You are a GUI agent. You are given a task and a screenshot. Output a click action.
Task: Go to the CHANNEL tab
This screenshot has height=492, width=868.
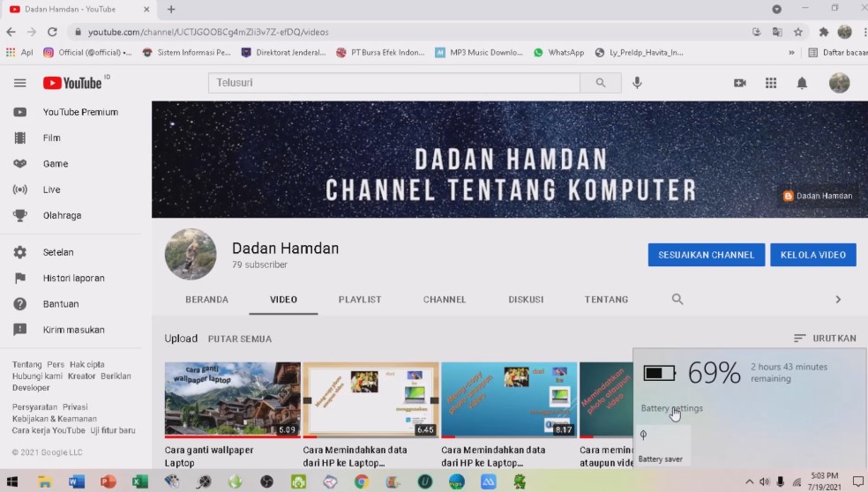[x=445, y=300]
